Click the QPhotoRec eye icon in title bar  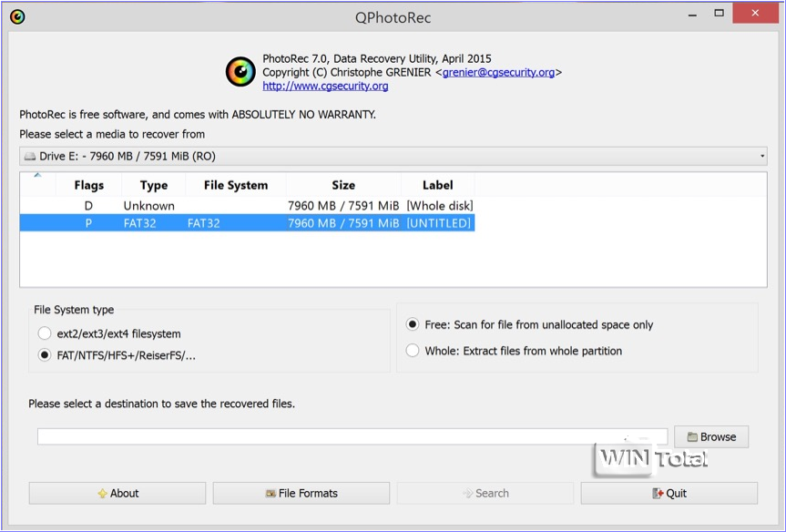(17, 17)
